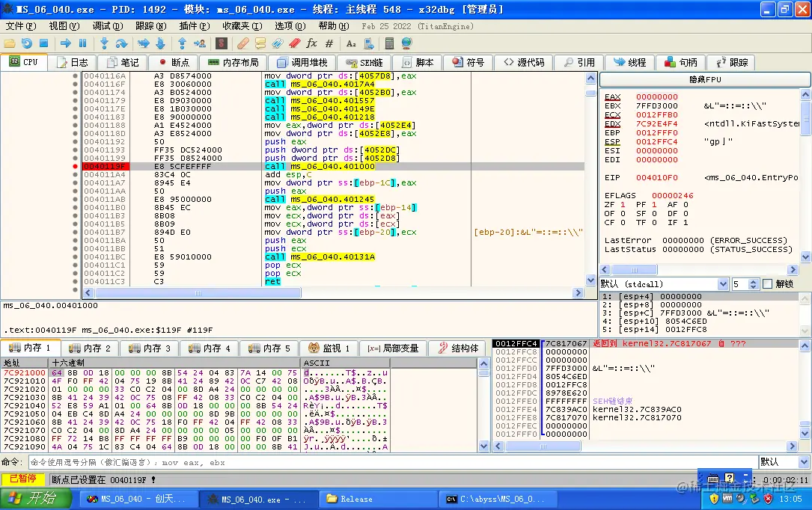Set breakpoint dot at address 004011BC
Image resolution: width=812 pixels, height=510 pixels.
(75, 257)
